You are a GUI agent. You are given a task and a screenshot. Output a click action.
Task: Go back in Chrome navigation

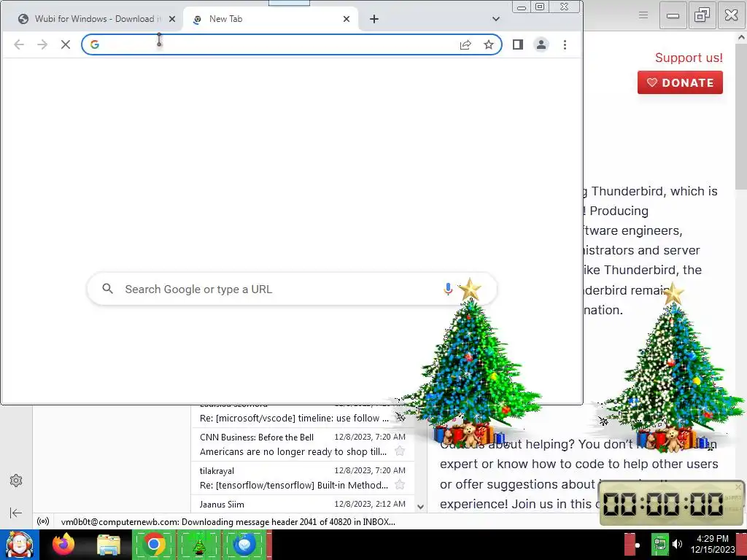click(19, 44)
